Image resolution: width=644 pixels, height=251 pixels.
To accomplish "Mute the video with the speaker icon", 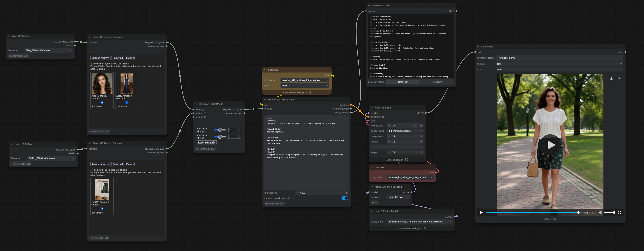I will point(600,213).
